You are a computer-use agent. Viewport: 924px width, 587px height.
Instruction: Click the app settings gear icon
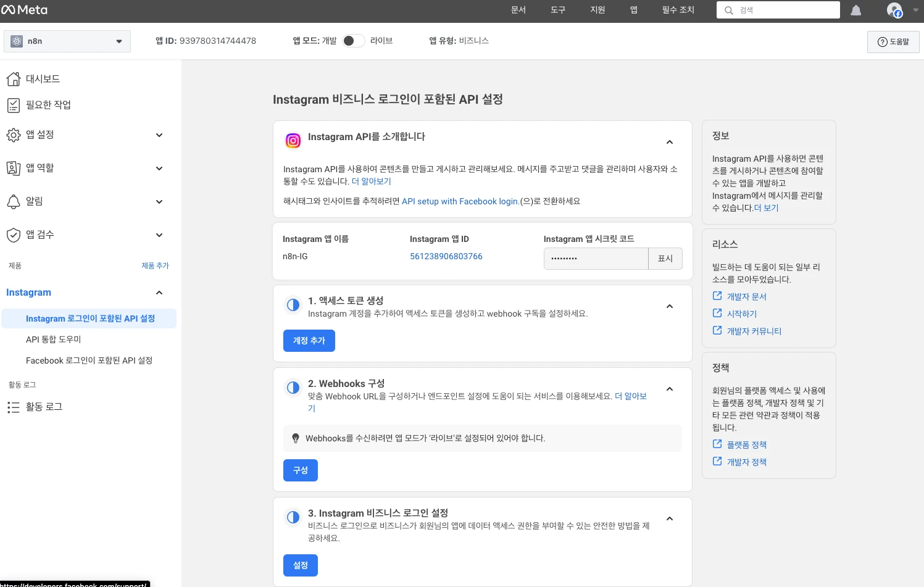coord(14,135)
